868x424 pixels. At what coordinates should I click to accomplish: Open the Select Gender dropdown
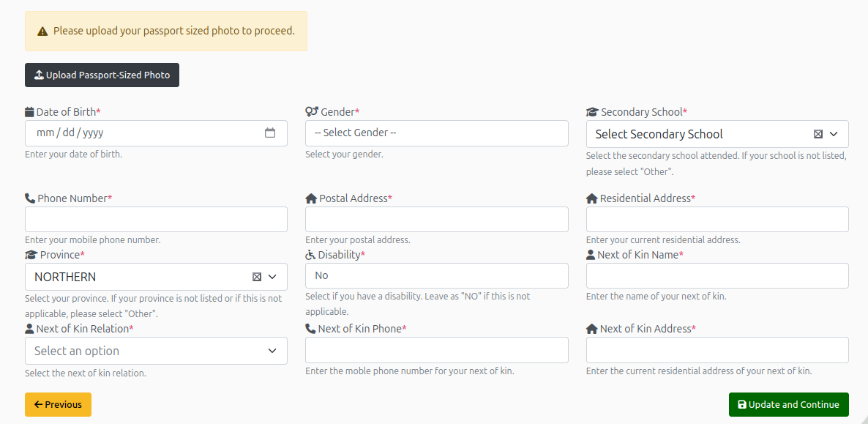(436, 133)
